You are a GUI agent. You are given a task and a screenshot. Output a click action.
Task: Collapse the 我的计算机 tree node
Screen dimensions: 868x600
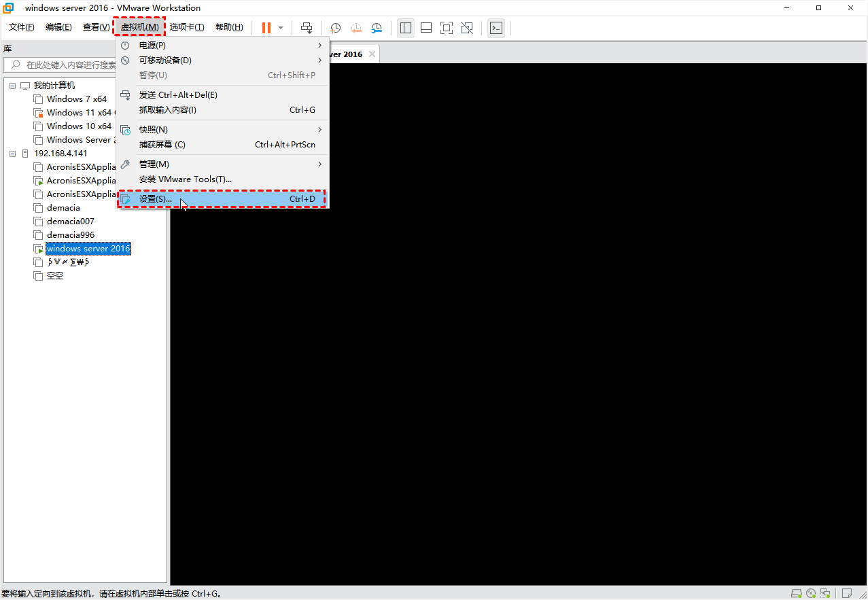12,86
